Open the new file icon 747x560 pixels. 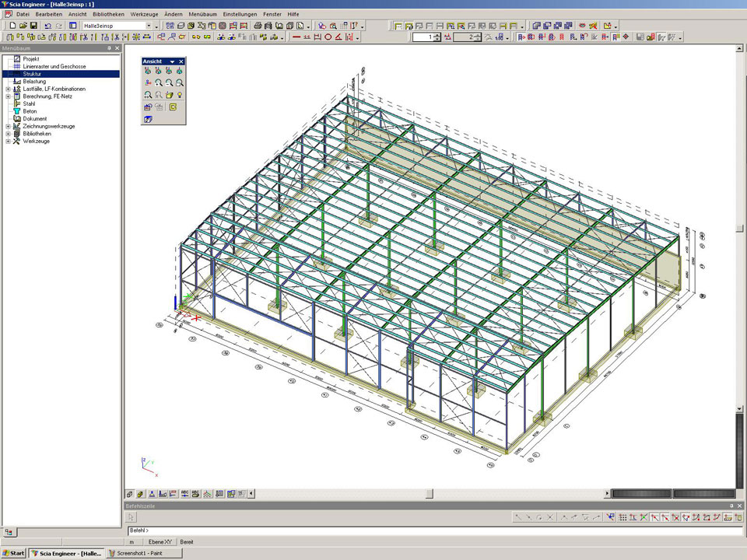coord(12,26)
